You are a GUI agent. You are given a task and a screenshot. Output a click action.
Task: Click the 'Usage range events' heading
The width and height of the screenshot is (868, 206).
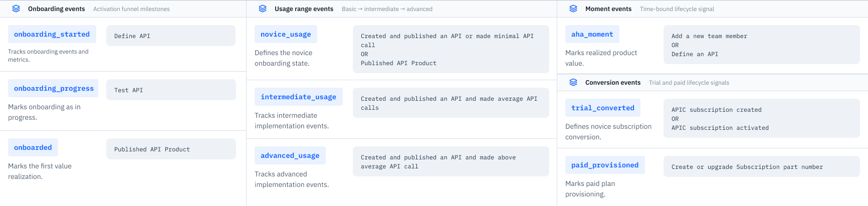[304, 9]
